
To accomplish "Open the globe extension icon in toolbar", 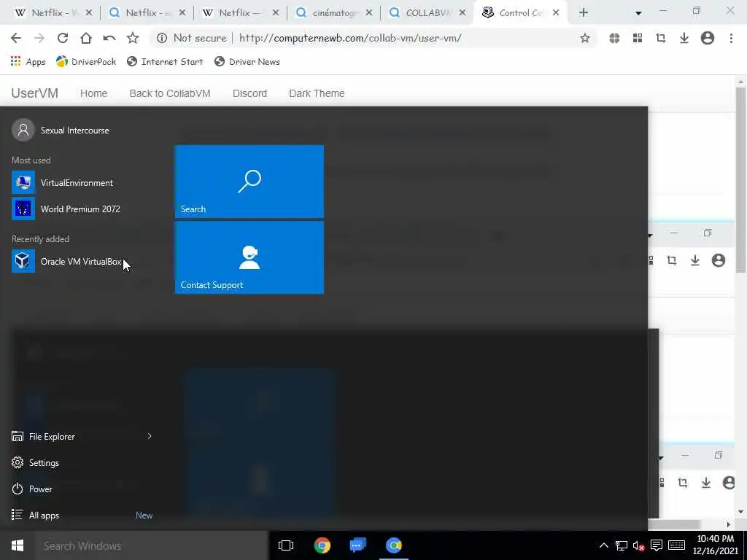I will click(x=614, y=38).
